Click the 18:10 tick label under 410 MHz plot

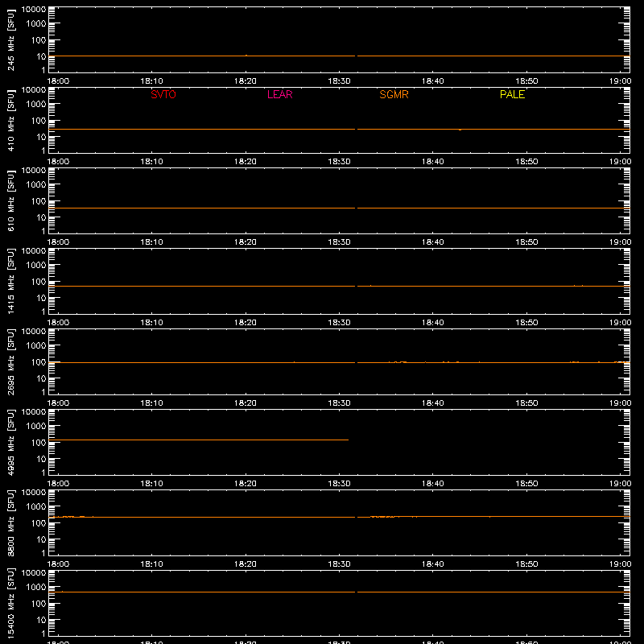pyautogui.click(x=151, y=162)
